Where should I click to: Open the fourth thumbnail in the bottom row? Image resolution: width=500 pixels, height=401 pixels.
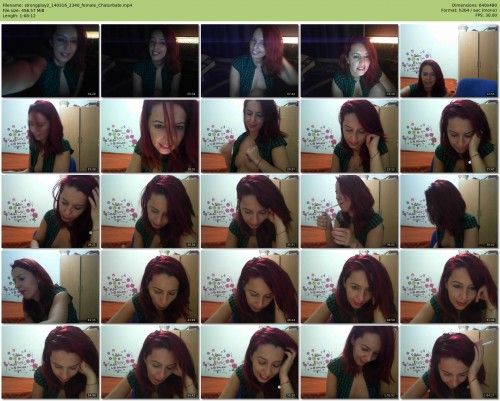click(349, 362)
